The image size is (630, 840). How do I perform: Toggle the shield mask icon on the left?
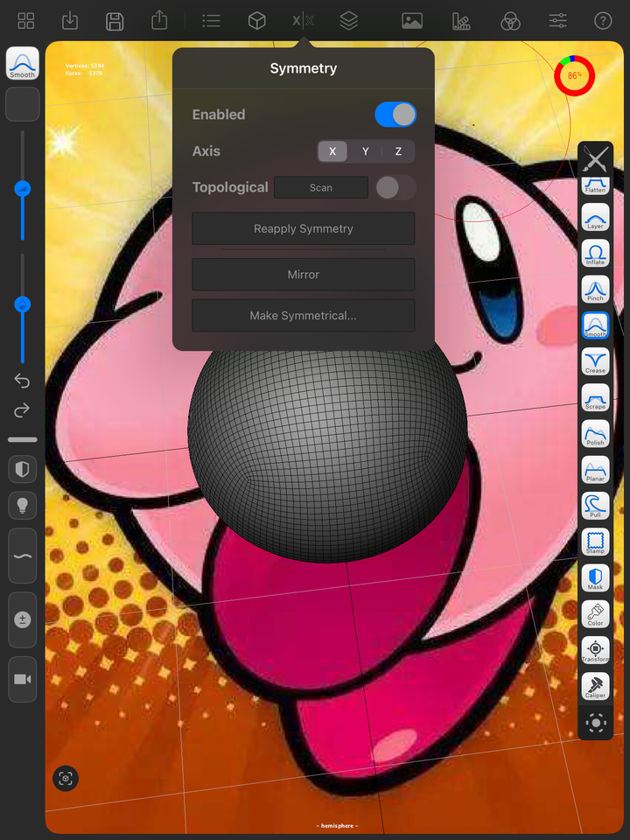[x=23, y=469]
